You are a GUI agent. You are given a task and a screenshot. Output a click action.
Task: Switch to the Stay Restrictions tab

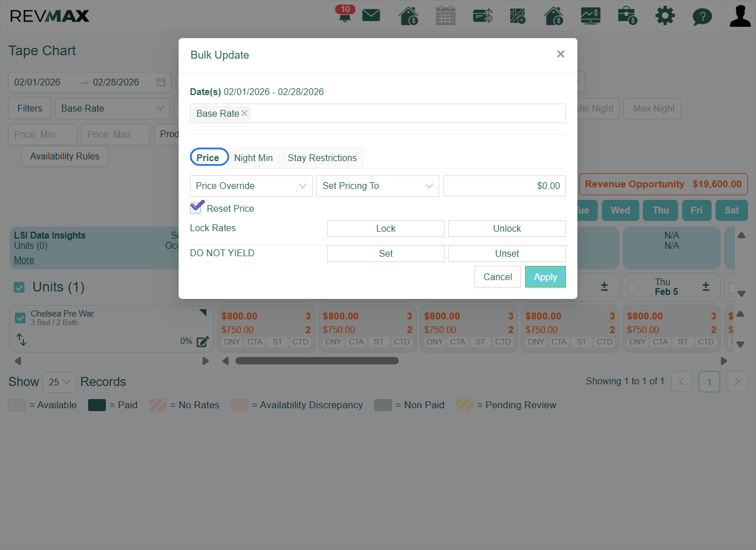point(323,158)
